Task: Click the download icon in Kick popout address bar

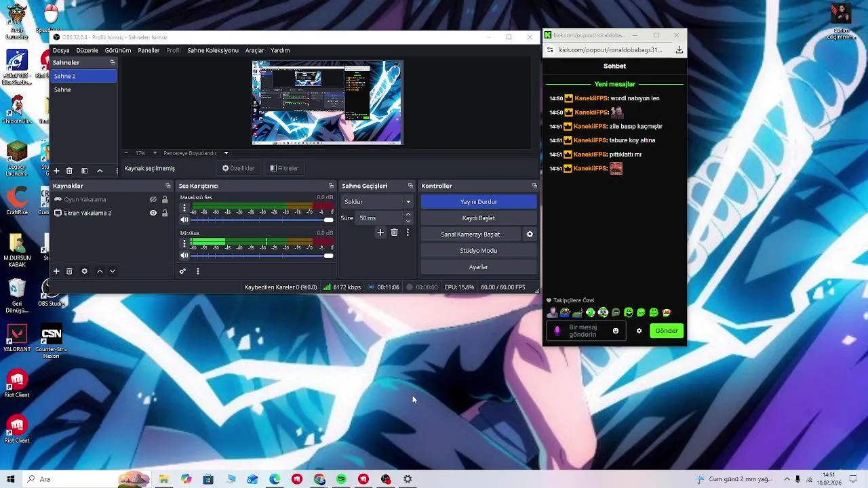Action: [x=679, y=50]
